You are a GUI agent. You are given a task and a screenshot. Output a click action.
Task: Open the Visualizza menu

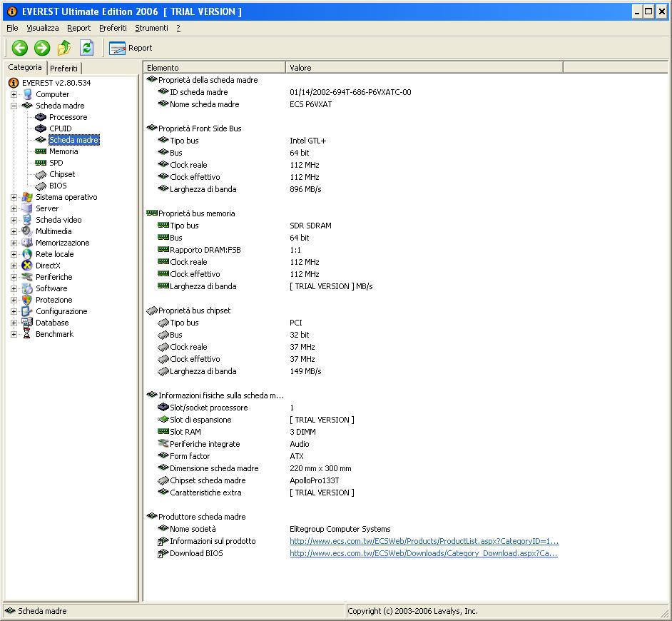[42, 28]
